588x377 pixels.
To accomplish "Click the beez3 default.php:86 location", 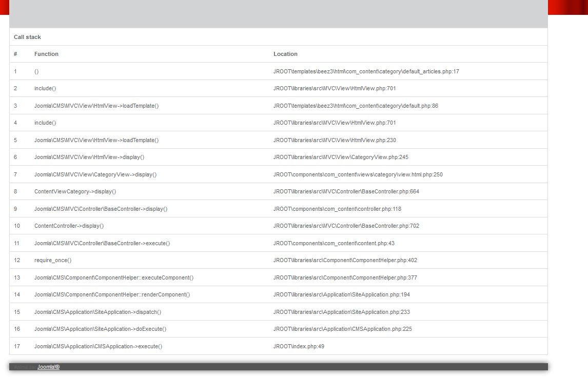I will pos(356,106).
